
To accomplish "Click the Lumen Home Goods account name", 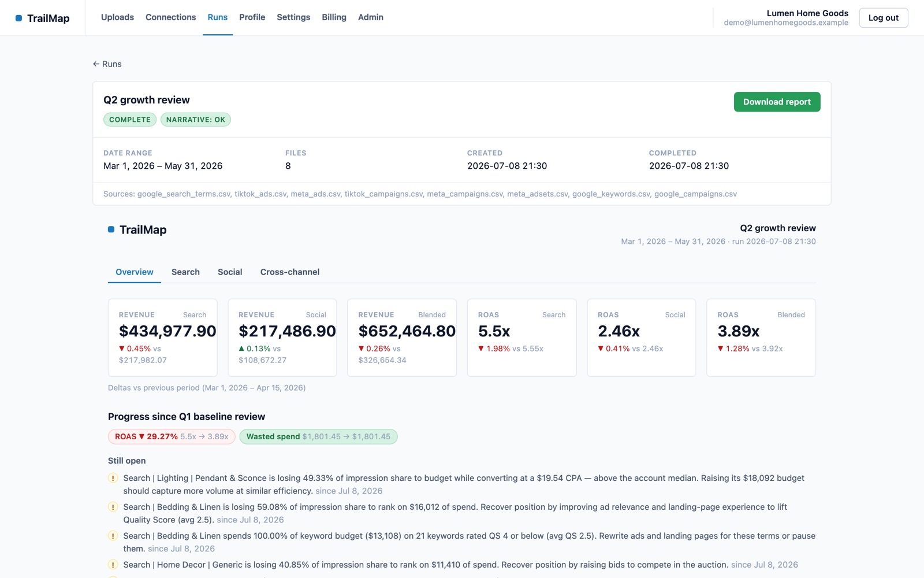I will (807, 13).
